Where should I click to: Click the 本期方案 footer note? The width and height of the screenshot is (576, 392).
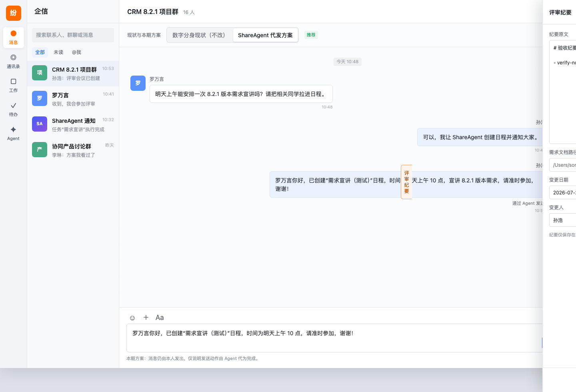(193, 358)
